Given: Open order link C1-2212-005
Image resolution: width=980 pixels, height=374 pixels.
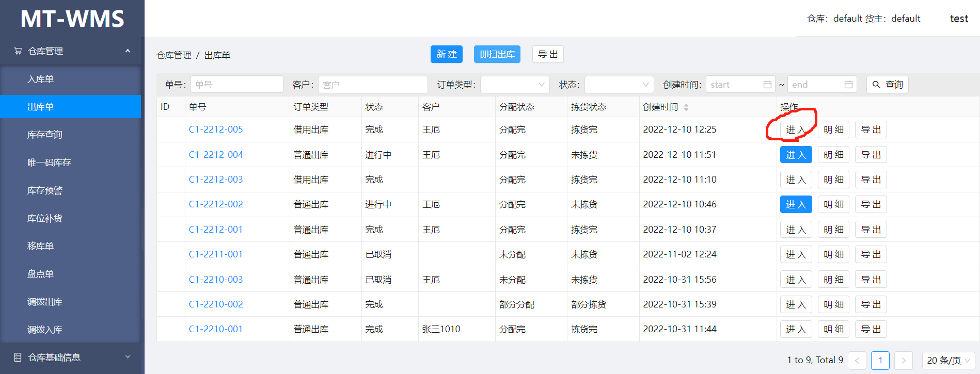Looking at the screenshot, I should click(x=216, y=129).
